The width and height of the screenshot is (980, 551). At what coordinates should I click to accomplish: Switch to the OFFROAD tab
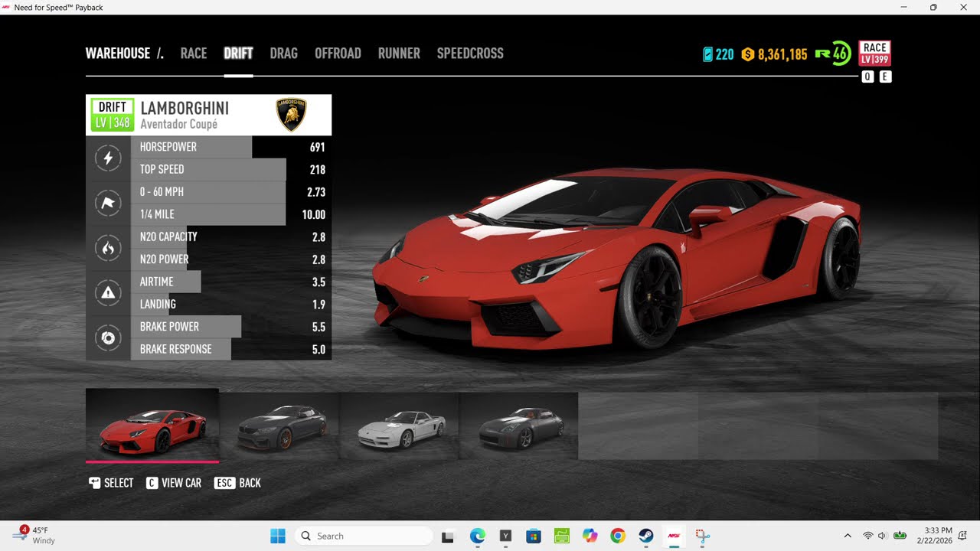click(338, 54)
